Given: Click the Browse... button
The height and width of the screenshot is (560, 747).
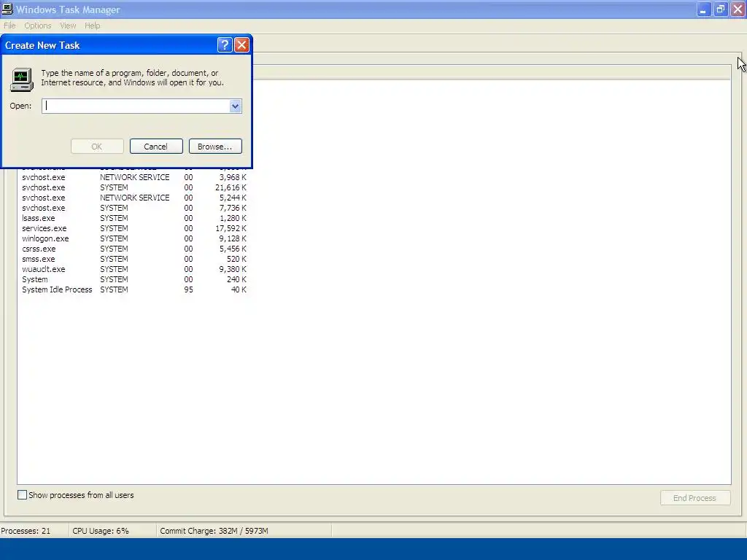Looking at the screenshot, I should [215, 146].
